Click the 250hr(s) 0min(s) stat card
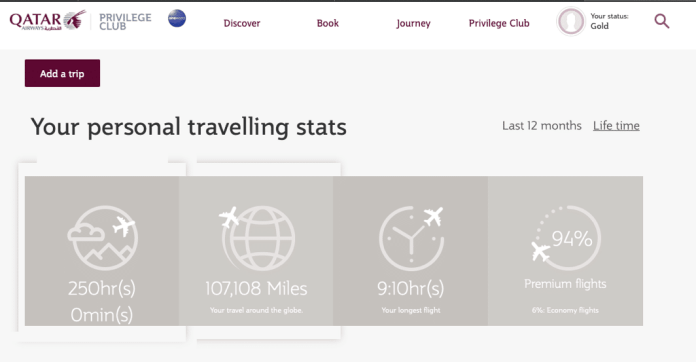Viewport: 696px width, 362px height. point(102,251)
